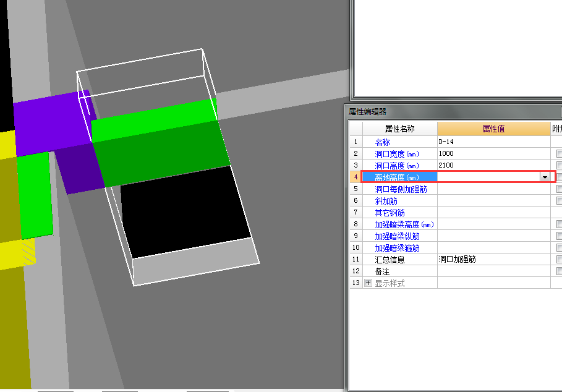Select the 备注 property name
This screenshot has width=562, height=392.
[x=382, y=271]
